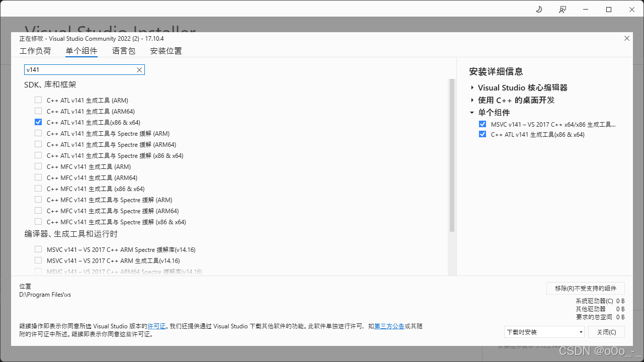The image size is (644, 362).
Task: Switch to 工作负荷 tab
Action: tap(35, 51)
